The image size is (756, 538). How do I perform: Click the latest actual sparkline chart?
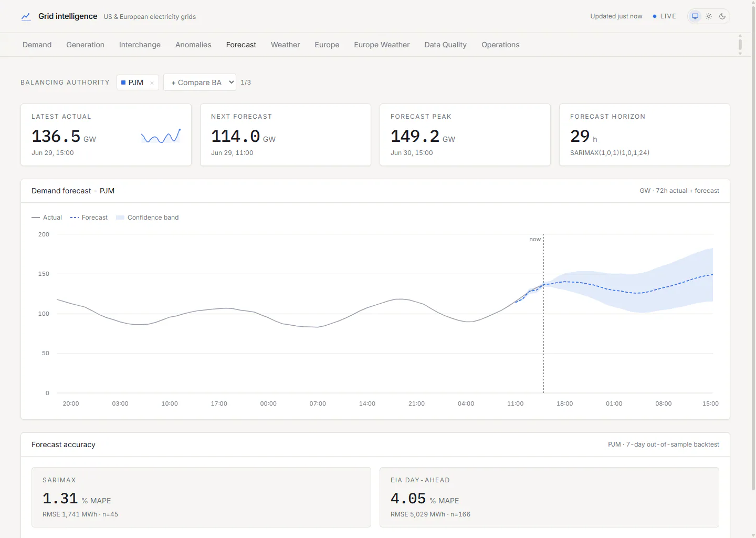[161, 136]
